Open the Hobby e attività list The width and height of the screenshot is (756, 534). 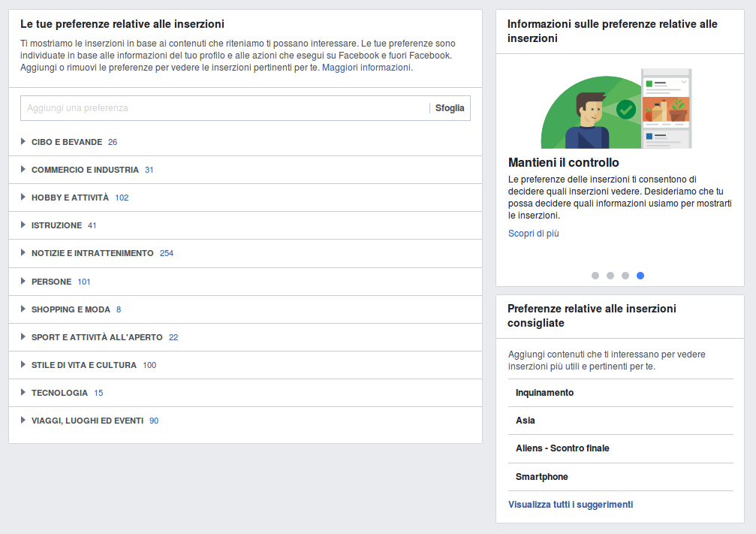tap(70, 198)
